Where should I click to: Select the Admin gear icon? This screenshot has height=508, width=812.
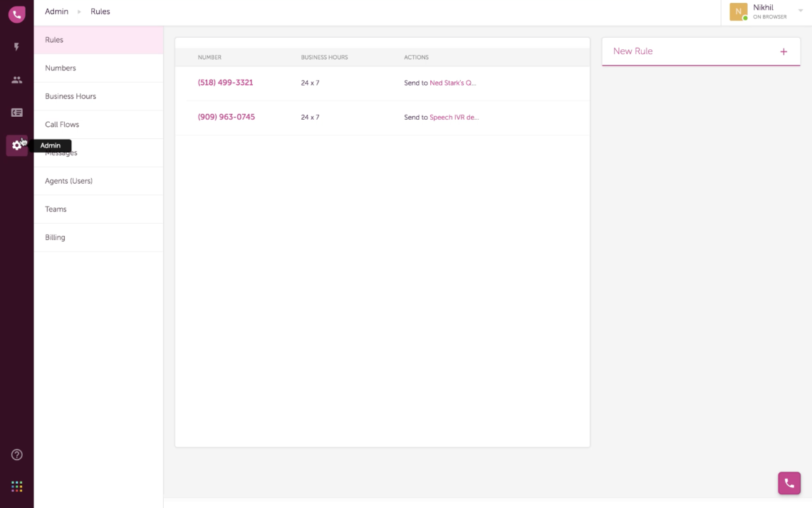16,145
